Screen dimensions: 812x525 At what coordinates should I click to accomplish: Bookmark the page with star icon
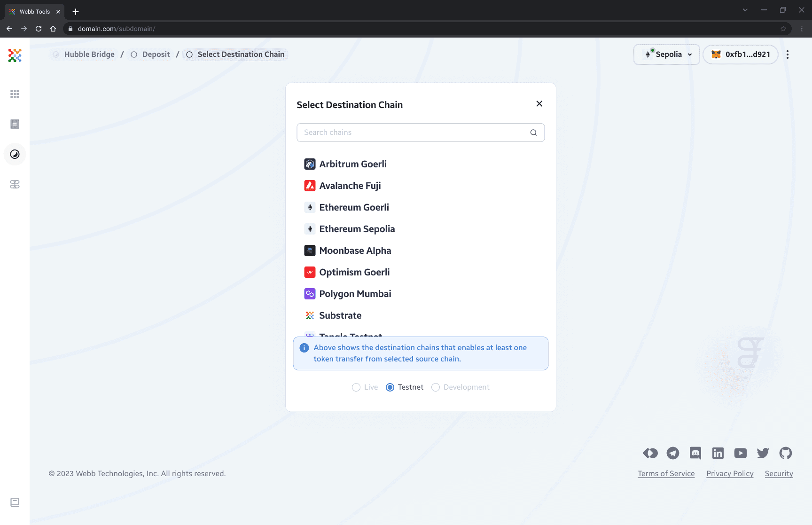pyautogui.click(x=783, y=29)
